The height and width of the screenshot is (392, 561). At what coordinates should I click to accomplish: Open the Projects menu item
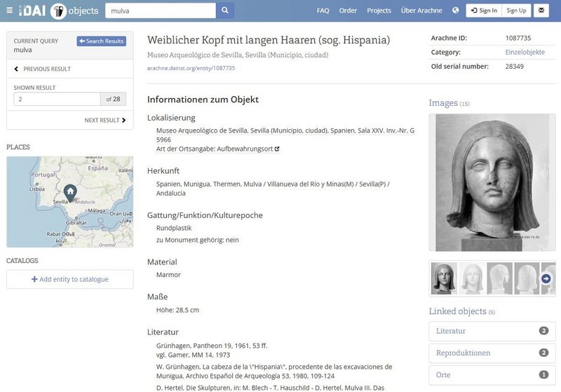click(379, 11)
